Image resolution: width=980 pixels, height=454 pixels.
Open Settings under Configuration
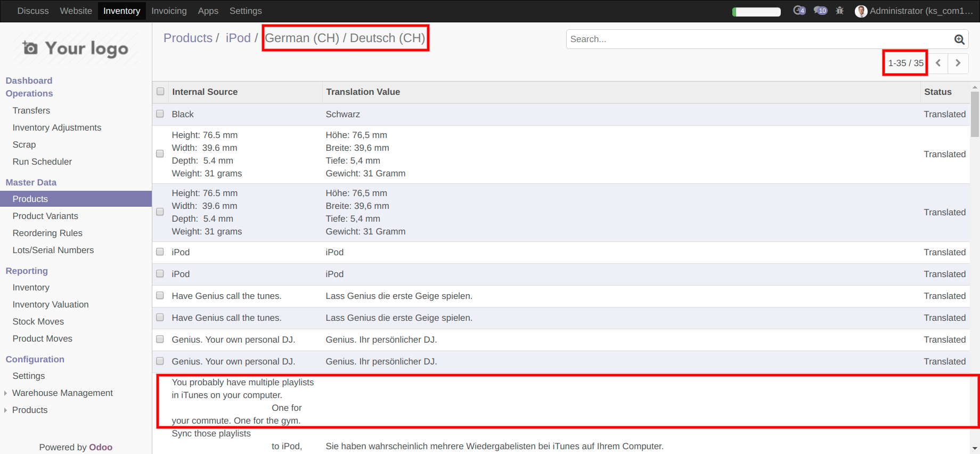click(29, 376)
